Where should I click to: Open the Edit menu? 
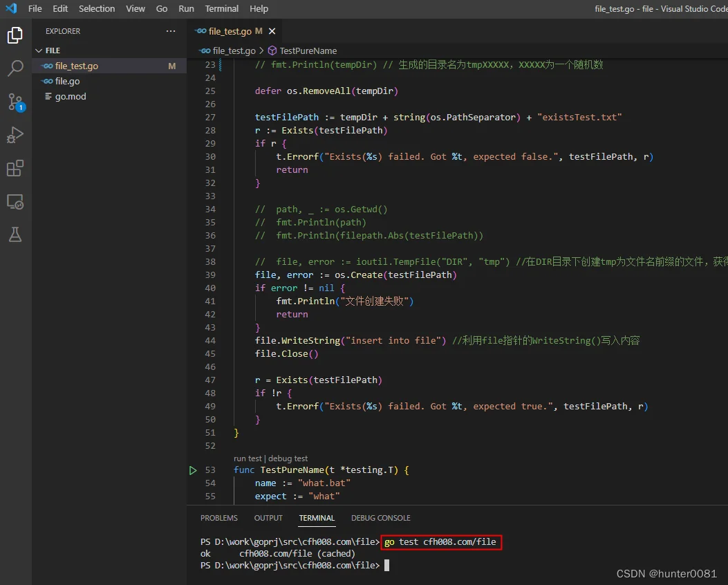pos(60,8)
